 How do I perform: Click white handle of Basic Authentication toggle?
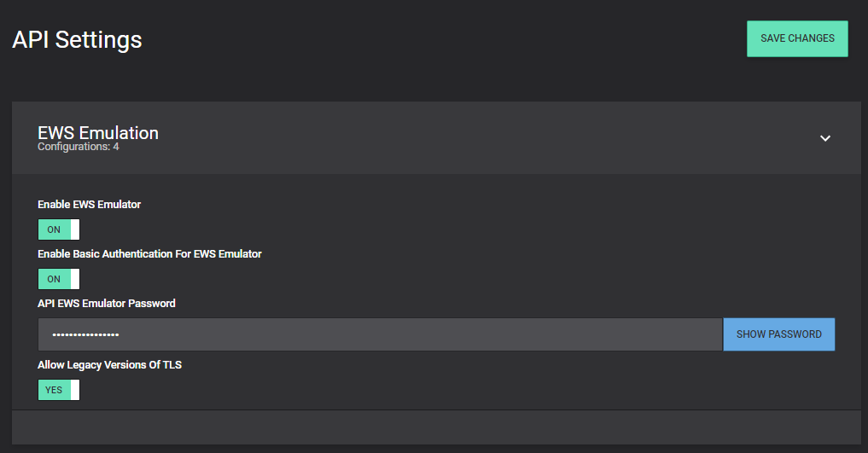pyautogui.click(x=74, y=279)
